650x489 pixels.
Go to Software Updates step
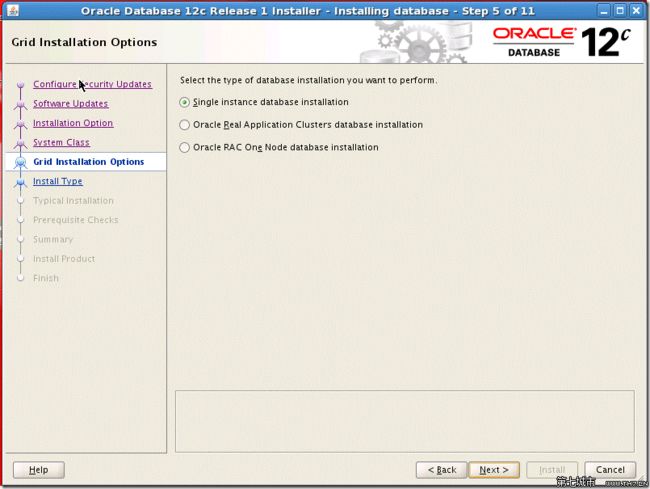70,104
